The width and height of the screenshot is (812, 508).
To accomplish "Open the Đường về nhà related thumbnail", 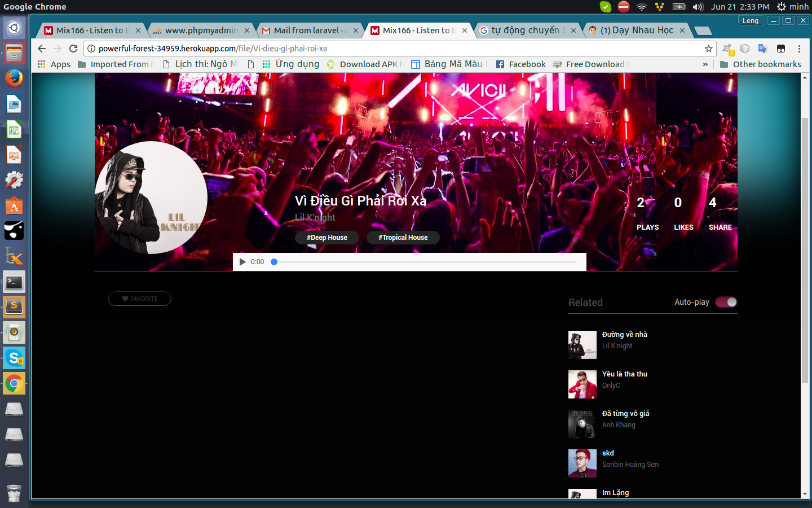I will pos(582,345).
